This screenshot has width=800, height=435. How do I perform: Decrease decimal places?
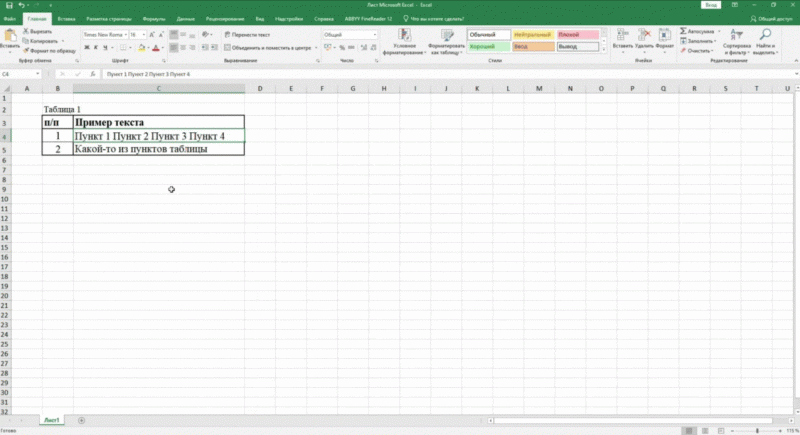pyautogui.click(x=373, y=47)
